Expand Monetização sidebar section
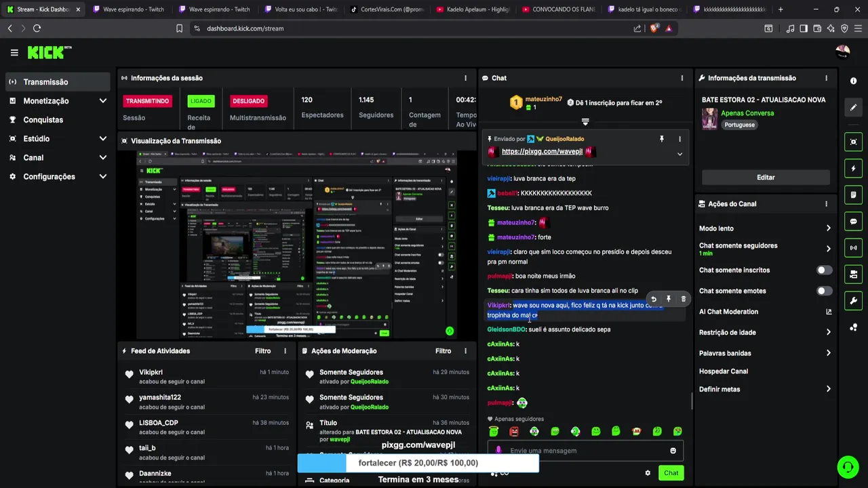Screen dimensions: 868x488 pos(102,101)
